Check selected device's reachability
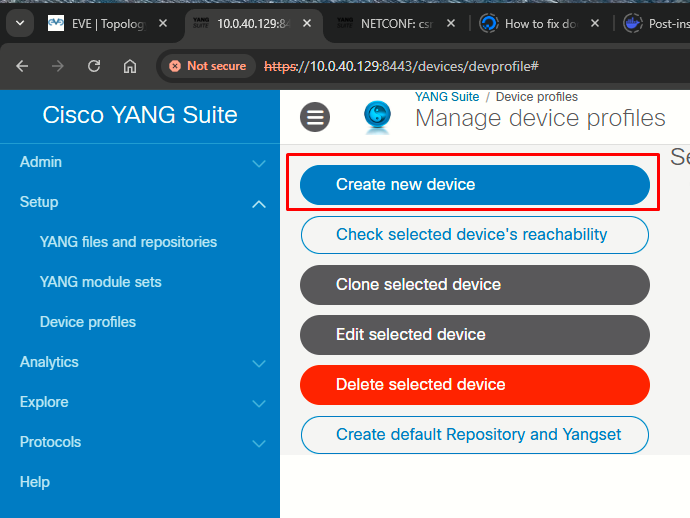This screenshot has height=518, width=690. [475, 235]
